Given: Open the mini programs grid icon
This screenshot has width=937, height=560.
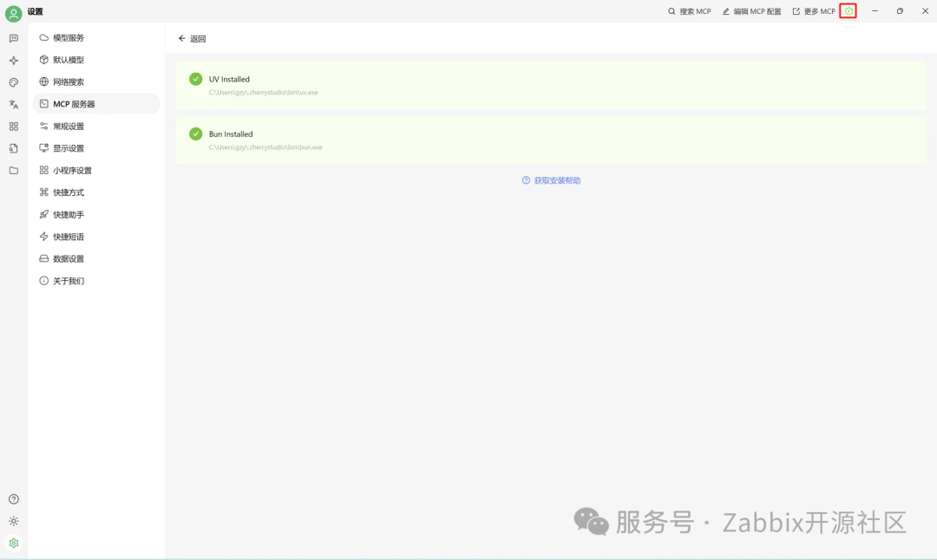Looking at the screenshot, I should click(x=13, y=126).
